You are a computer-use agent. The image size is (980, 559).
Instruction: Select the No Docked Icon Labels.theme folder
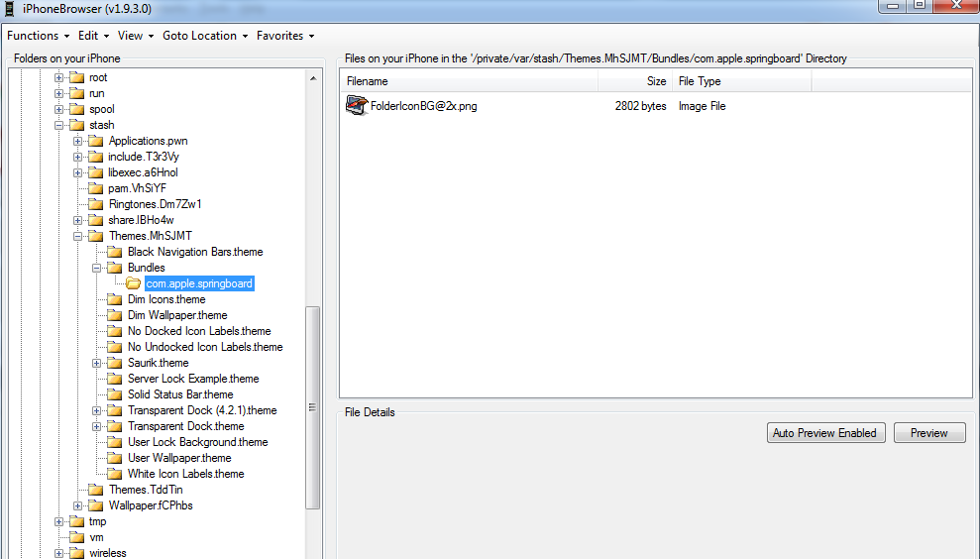click(199, 331)
